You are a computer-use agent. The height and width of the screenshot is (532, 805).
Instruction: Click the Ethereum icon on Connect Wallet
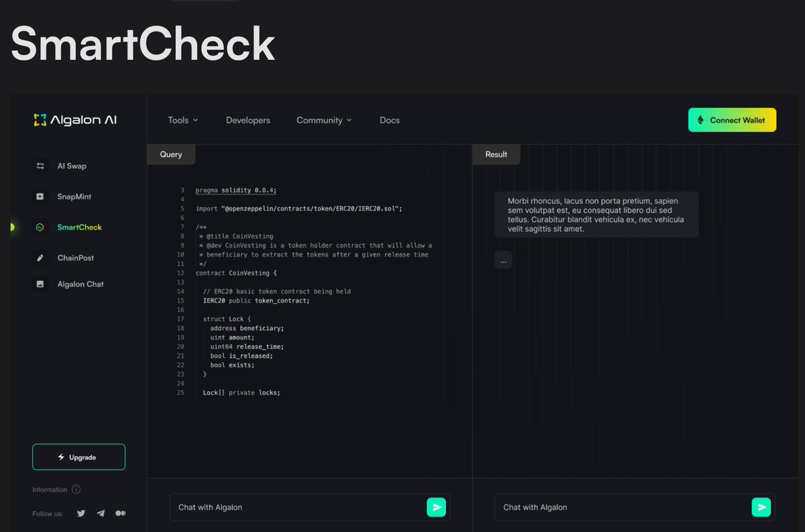tap(701, 120)
